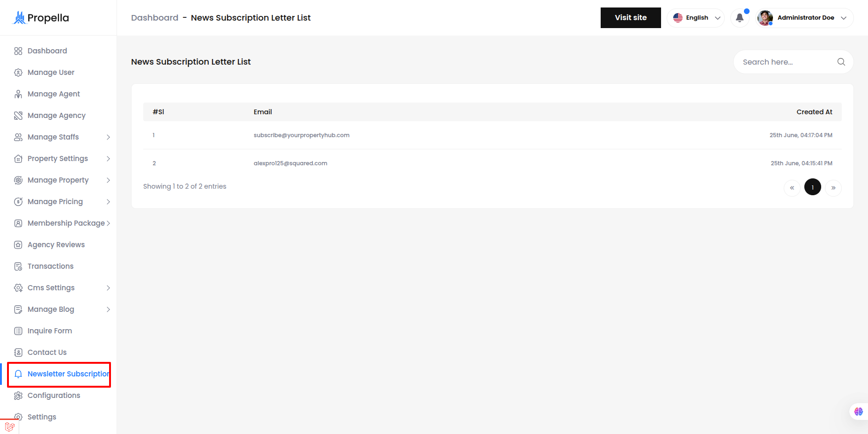Open the Dashboard grid icon
The height and width of the screenshot is (434, 868).
[x=18, y=51]
